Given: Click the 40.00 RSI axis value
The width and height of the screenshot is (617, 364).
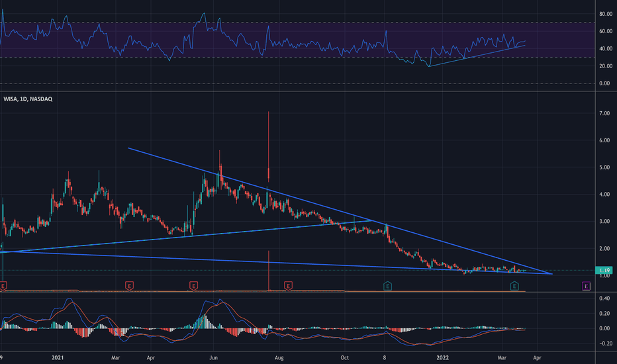Looking at the screenshot, I should [606, 48].
